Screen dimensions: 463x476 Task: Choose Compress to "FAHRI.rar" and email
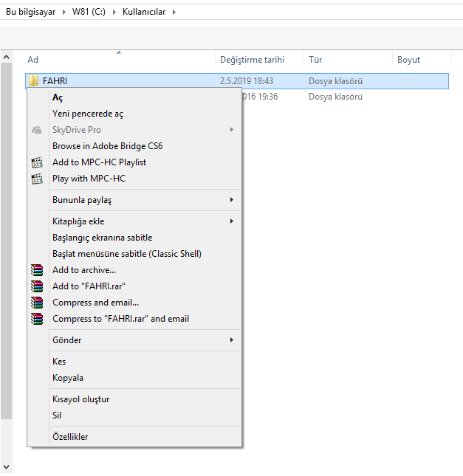pos(134,319)
